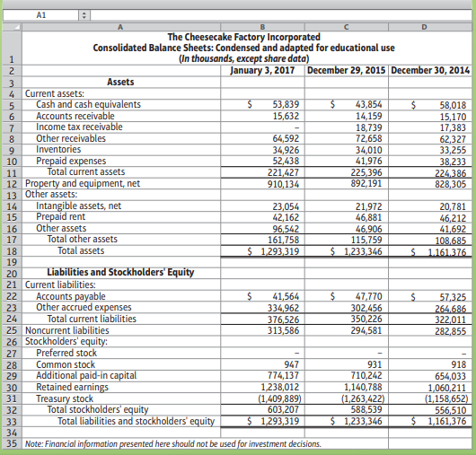Image resolution: width=476 pixels, height=455 pixels.
Task: Select 'Noncurrent liabilities' label cell
Action: 121,330
